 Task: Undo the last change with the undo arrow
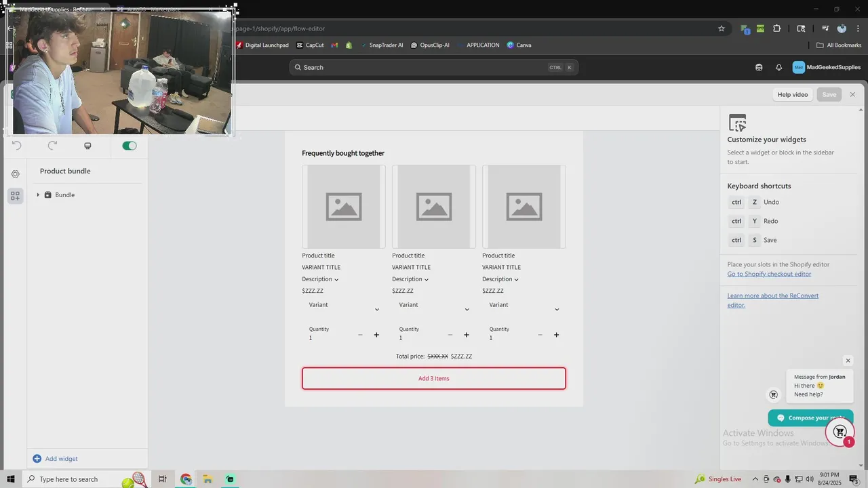click(17, 146)
